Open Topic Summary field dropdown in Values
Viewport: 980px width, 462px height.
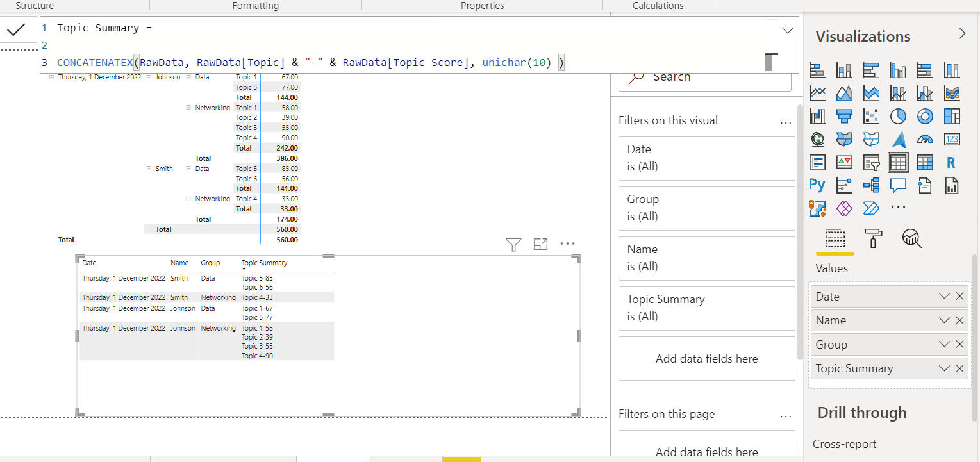(x=943, y=368)
